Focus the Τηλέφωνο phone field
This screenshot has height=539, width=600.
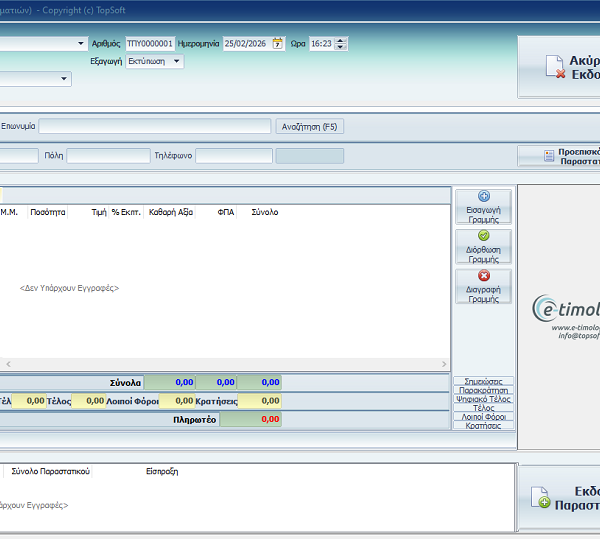click(x=233, y=156)
